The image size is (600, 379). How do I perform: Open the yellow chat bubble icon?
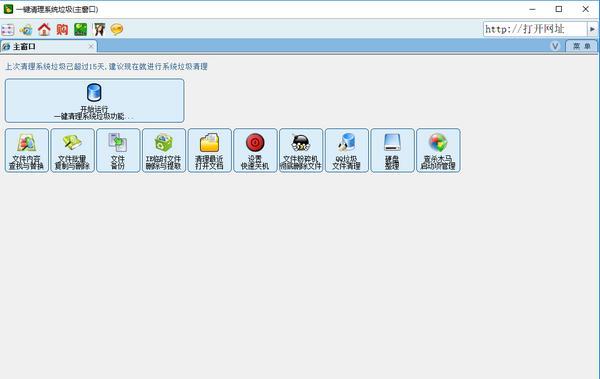[117, 29]
